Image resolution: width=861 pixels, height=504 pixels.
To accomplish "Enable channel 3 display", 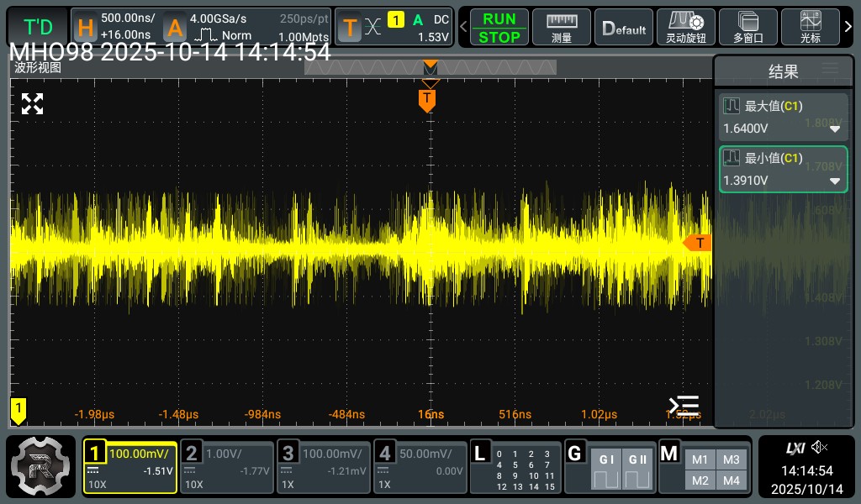I will 324,467.
